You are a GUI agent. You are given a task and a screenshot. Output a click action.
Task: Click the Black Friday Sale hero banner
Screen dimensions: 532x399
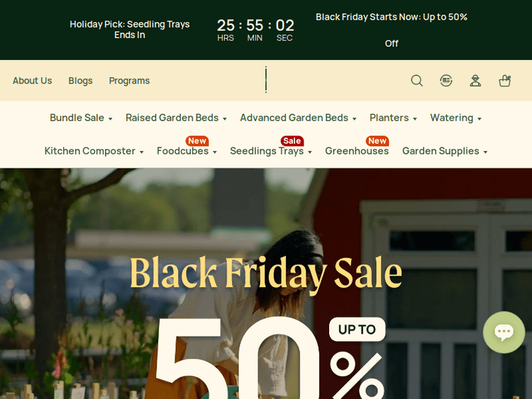[266, 283]
